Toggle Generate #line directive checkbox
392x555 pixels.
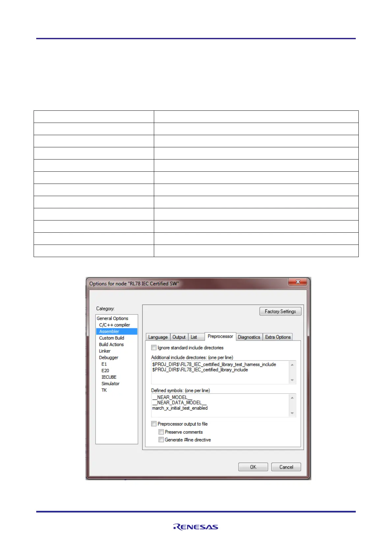point(161,440)
